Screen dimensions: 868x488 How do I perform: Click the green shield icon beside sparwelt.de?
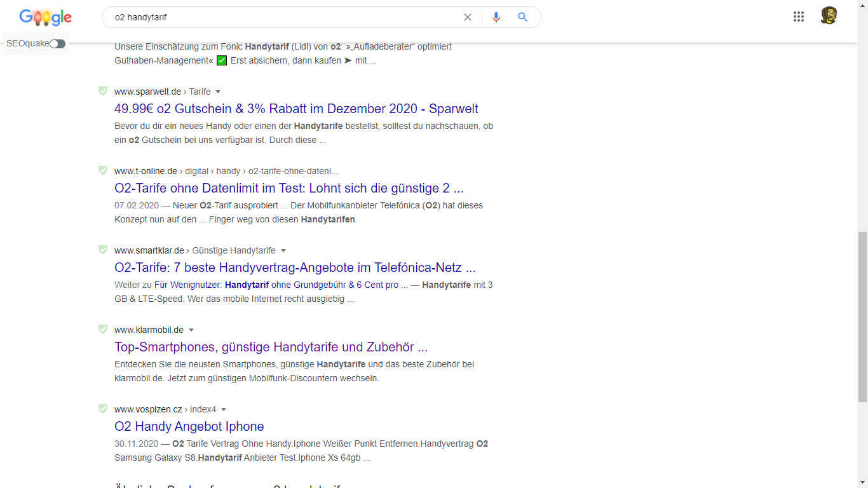tap(103, 91)
